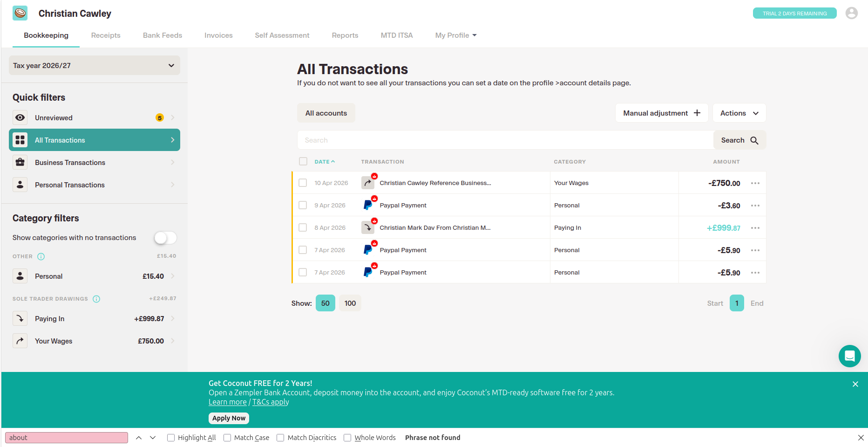The image size is (868, 447).
Task: Click the Personal Transactions person icon
Action: point(20,185)
